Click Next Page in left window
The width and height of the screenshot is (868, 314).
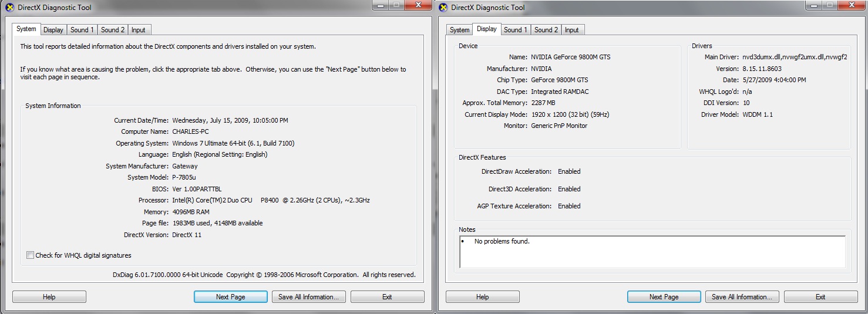(x=231, y=297)
